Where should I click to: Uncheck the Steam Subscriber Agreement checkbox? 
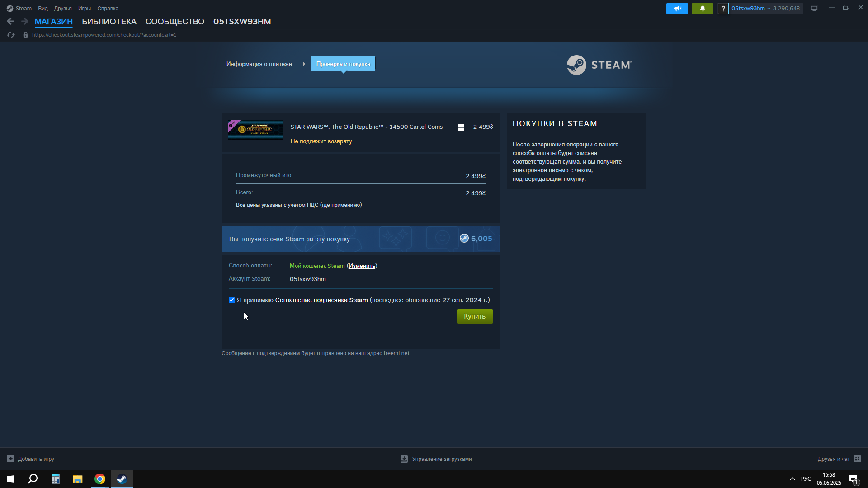pyautogui.click(x=232, y=300)
